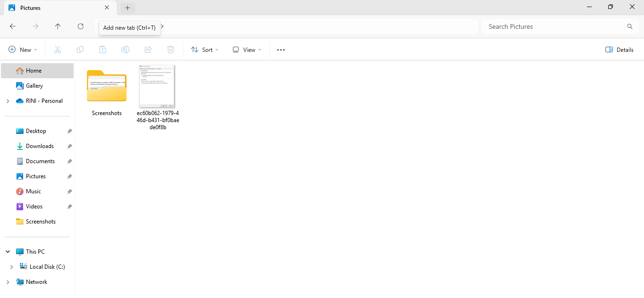This screenshot has width=644, height=298.
Task: Open the New item dropdown
Action: tap(23, 50)
